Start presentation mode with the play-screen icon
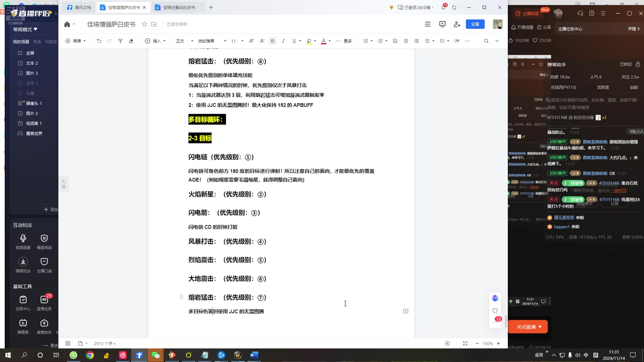This screenshot has height=362, width=644. [442, 24]
